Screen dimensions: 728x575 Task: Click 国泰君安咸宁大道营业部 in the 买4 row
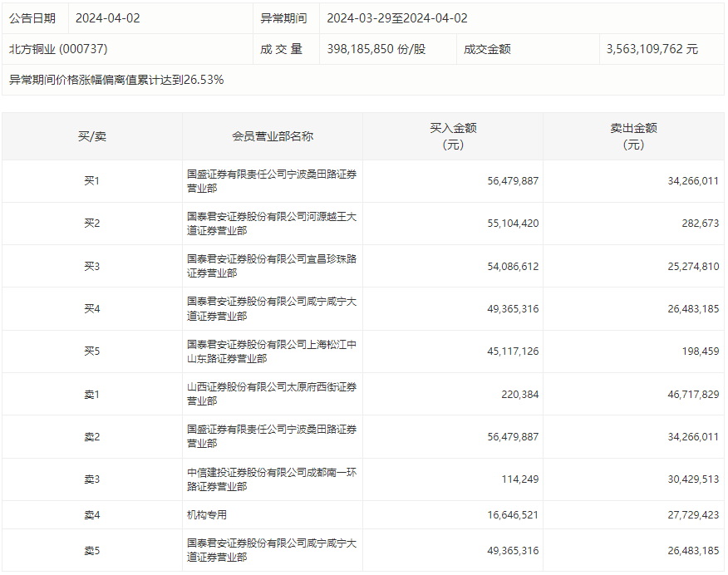pos(272,308)
